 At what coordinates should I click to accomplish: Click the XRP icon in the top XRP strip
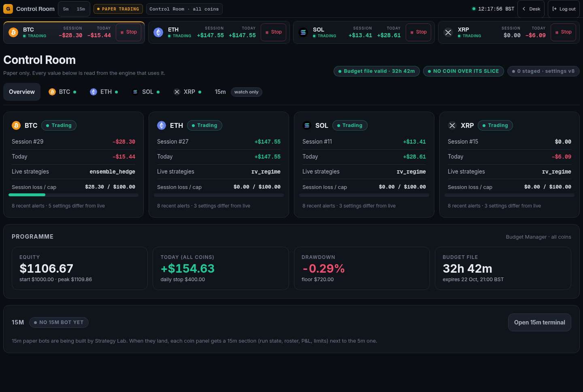[448, 32]
